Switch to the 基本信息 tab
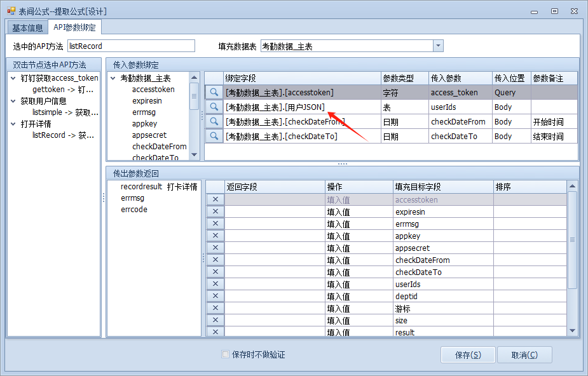 [27, 28]
